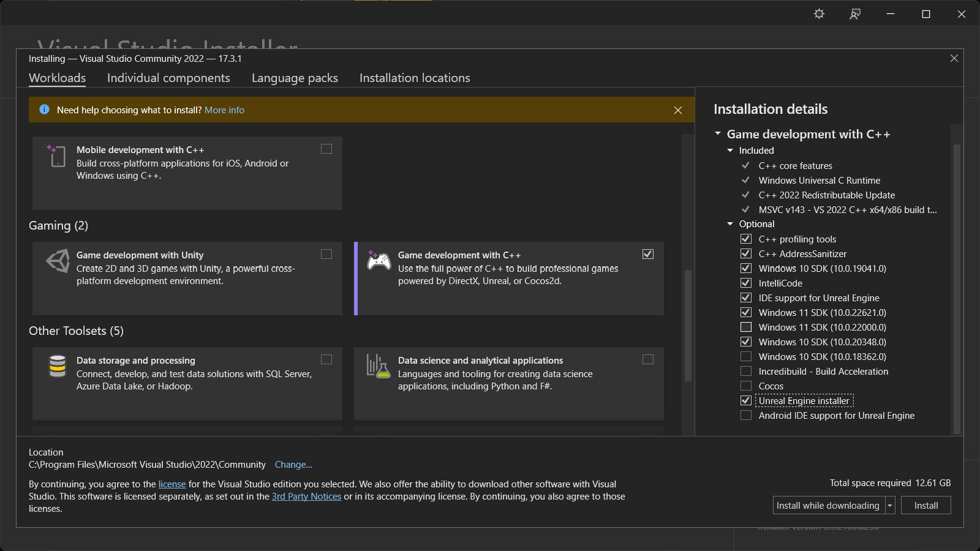This screenshot has width=980, height=551.
Task: Click the info icon in the yellow banner
Action: pos(44,110)
